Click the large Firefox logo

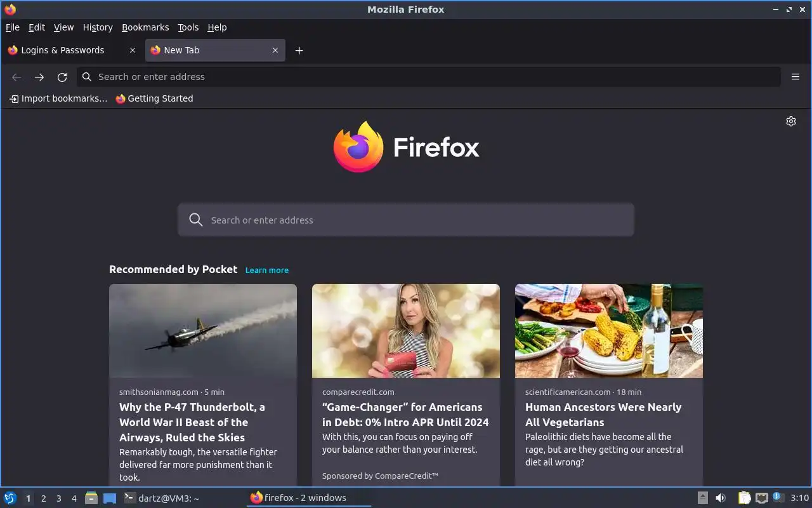coord(406,147)
